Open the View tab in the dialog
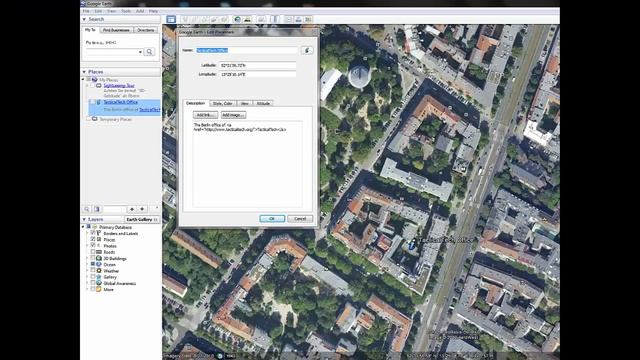The image size is (640, 360). tap(244, 103)
